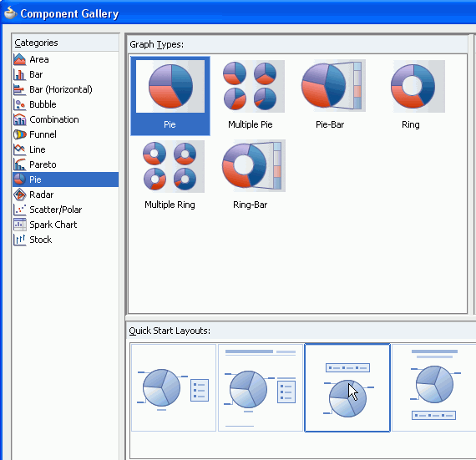Click the "Scatter/Polar" category label
Screen dimensions: 476x460
tap(56, 210)
